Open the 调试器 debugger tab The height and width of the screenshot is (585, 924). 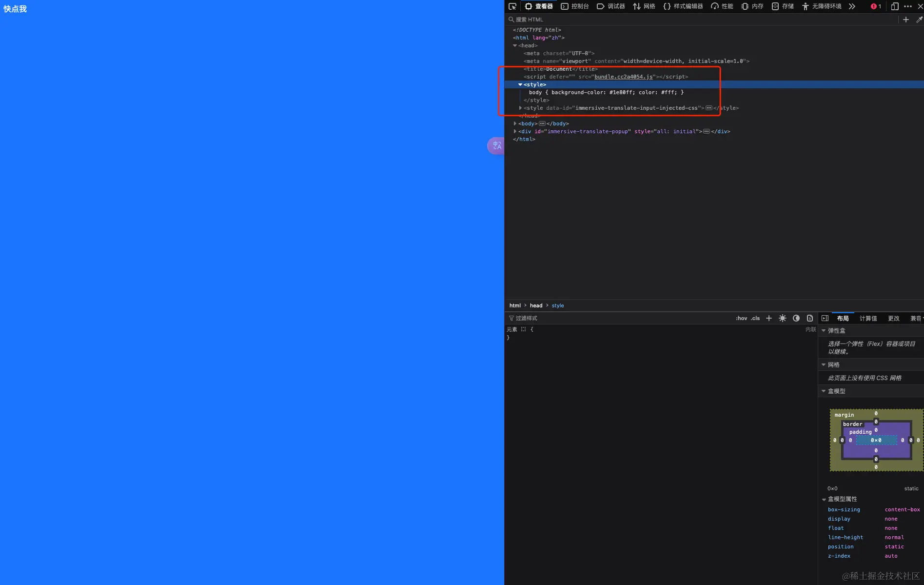(611, 6)
